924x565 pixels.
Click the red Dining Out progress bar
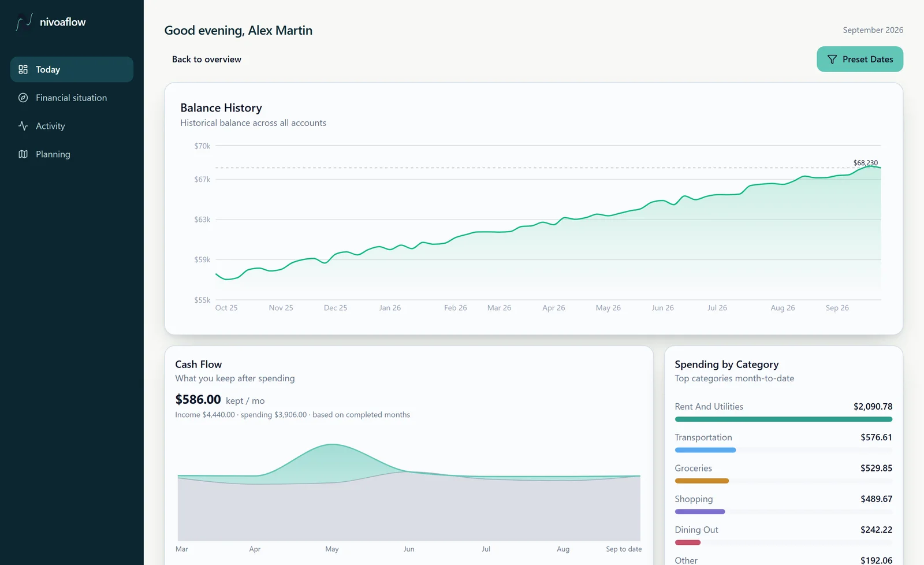[688, 542]
